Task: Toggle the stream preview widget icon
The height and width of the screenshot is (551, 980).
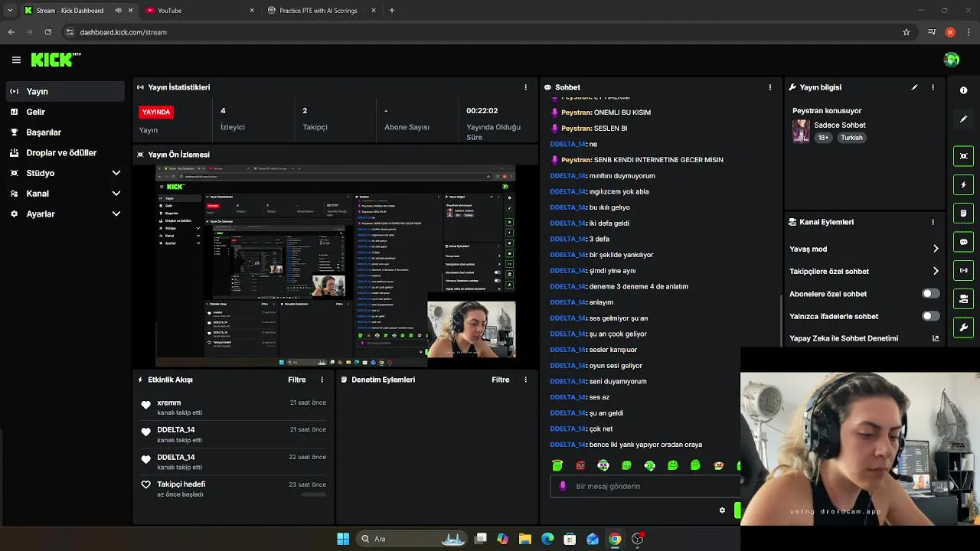Action: coord(964,156)
